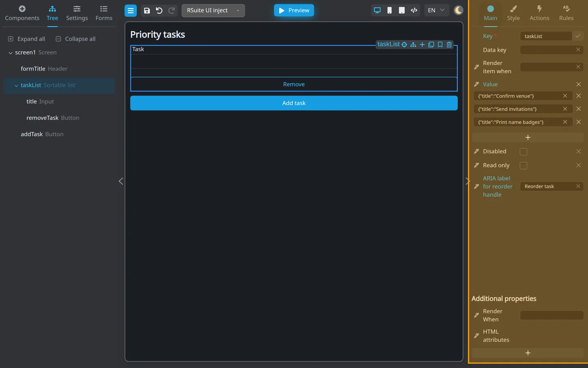Click the Remove button on canvas
The image size is (588, 368).
pos(294,84)
